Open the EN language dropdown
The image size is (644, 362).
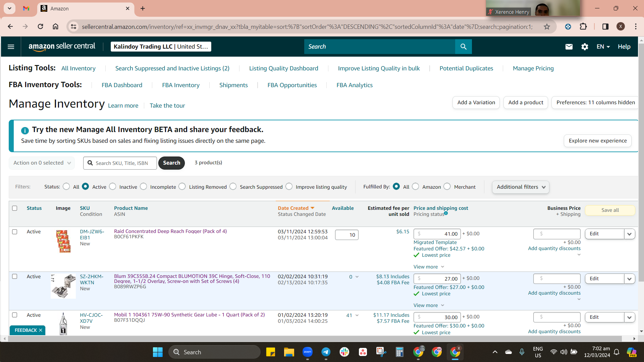[x=603, y=47]
